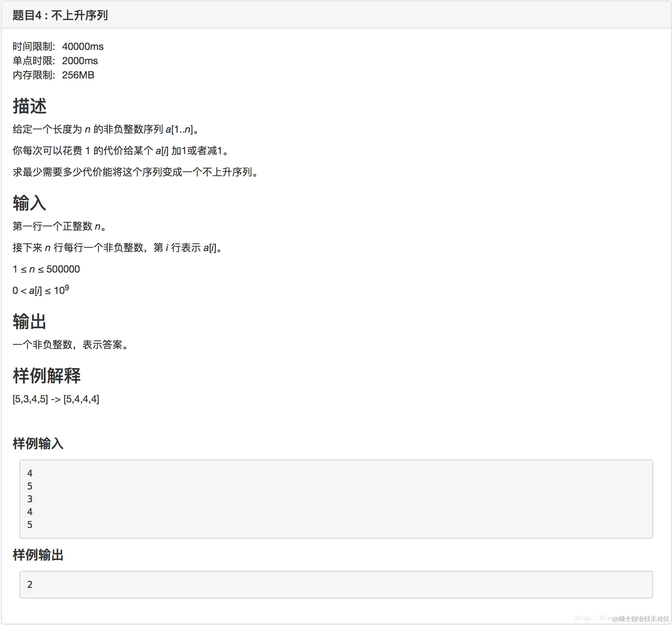The image size is (672, 625).
Task: Click the "输出" section heading
Action: pyautogui.click(x=29, y=321)
